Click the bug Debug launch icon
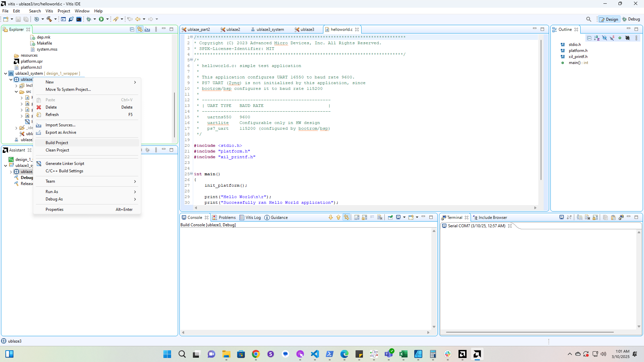 click(89, 19)
